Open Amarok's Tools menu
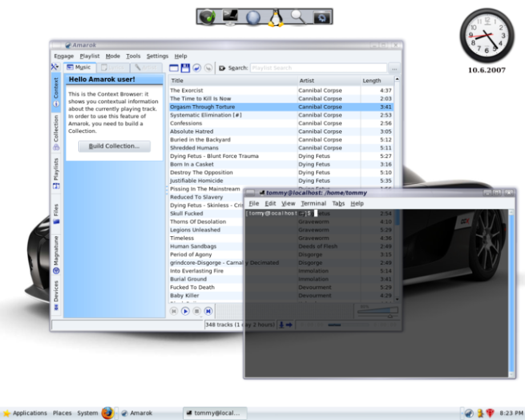Image resolution: width=525 pixels, height=420 pixels. (x=134, y=56)
